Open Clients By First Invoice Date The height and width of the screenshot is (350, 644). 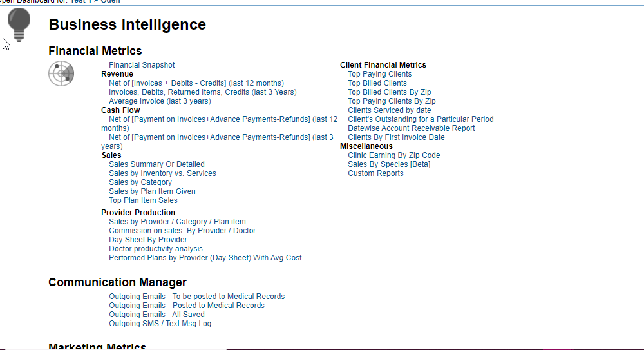[396, 137]
